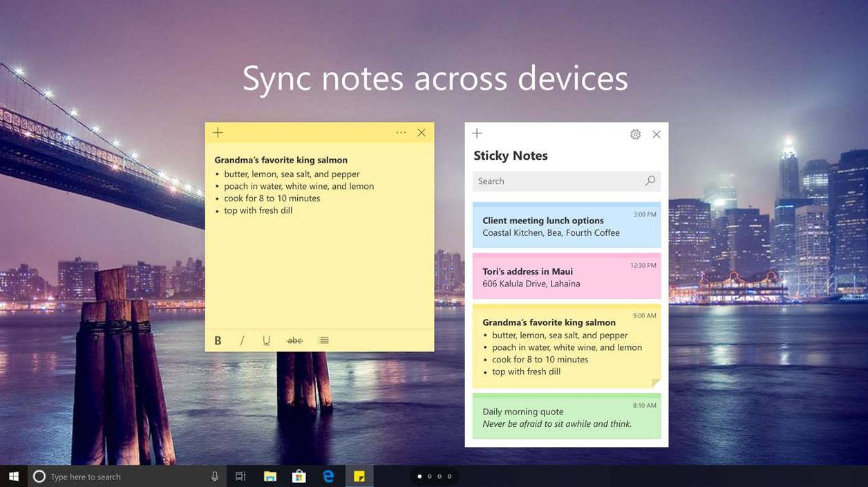Apply strikethrough with the abc icon
Image resolution: width=868 pixels, height=487 pixels.
pos(294,340)
